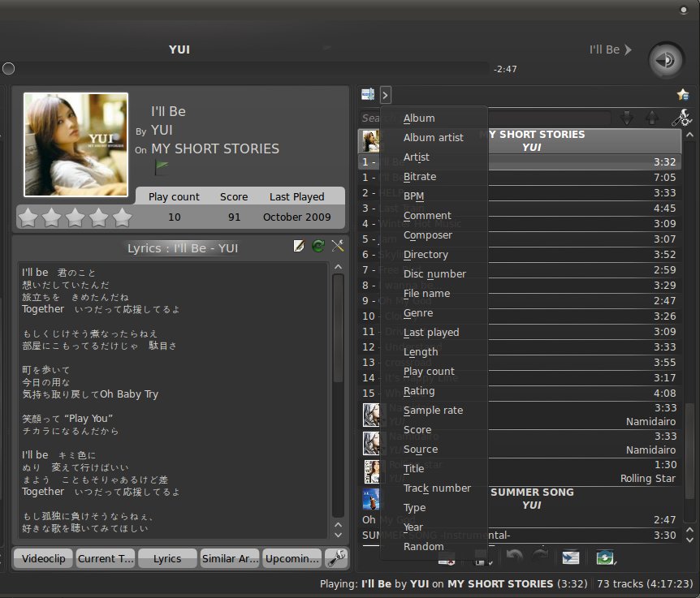
Task: Click the playlist search field
Action: coord(486,118)
